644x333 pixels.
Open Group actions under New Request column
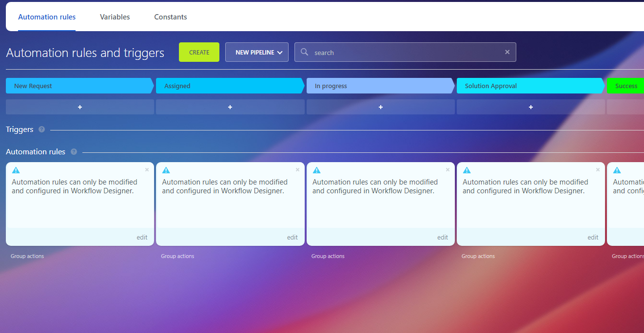pos(27,256)
